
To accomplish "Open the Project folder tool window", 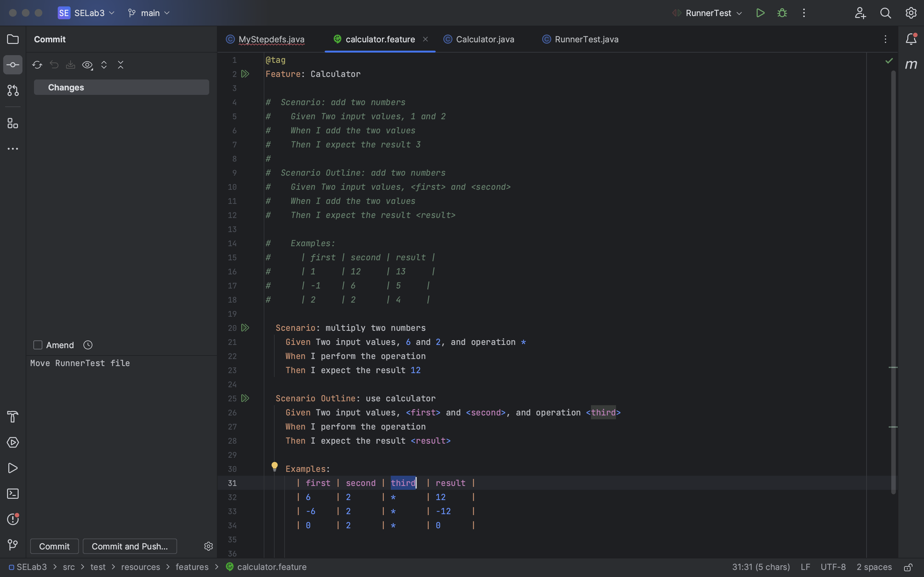I will tap(13, 39).
